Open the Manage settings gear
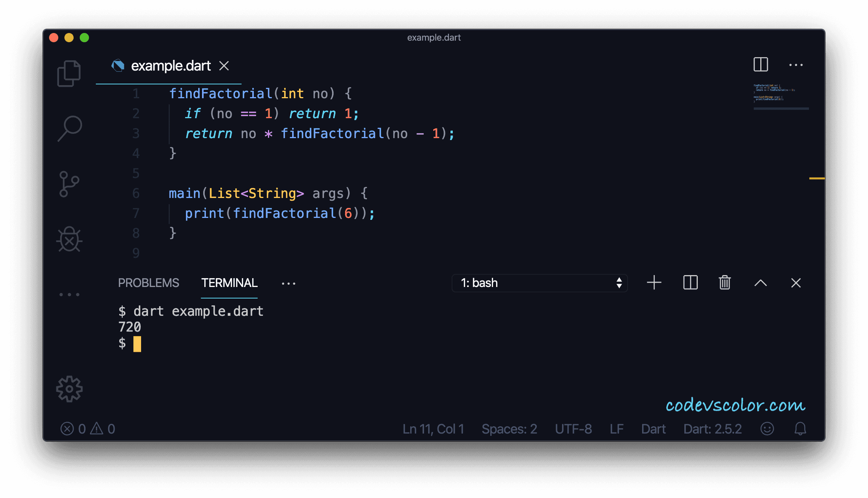Image resolution: width=868 pixels, height=498 pixels. [x=69, y=389]
